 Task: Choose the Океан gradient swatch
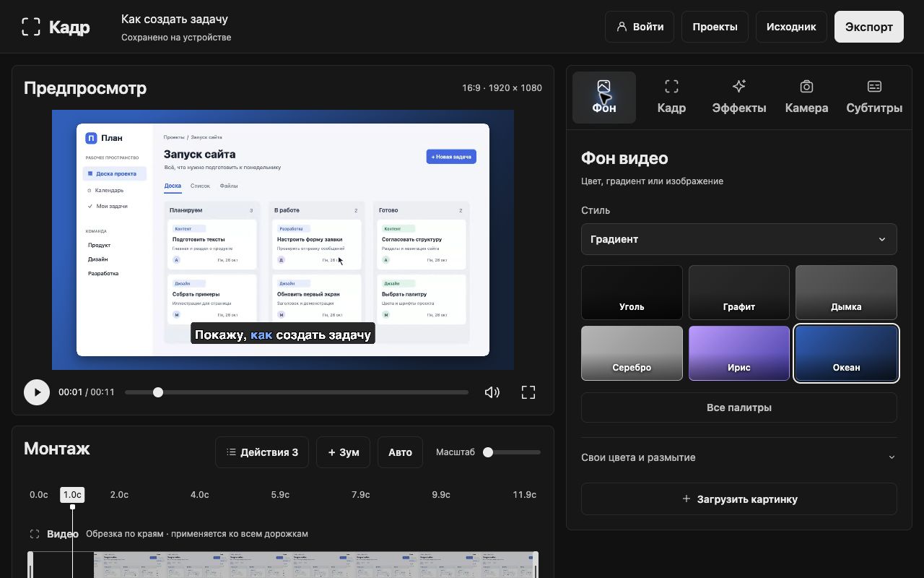click(846, 353)
